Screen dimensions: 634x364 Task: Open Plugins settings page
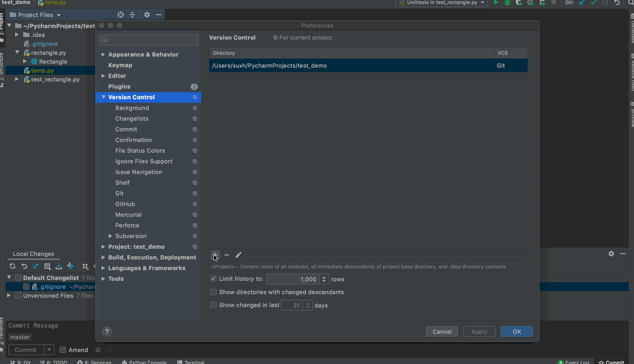coord(119,86)
